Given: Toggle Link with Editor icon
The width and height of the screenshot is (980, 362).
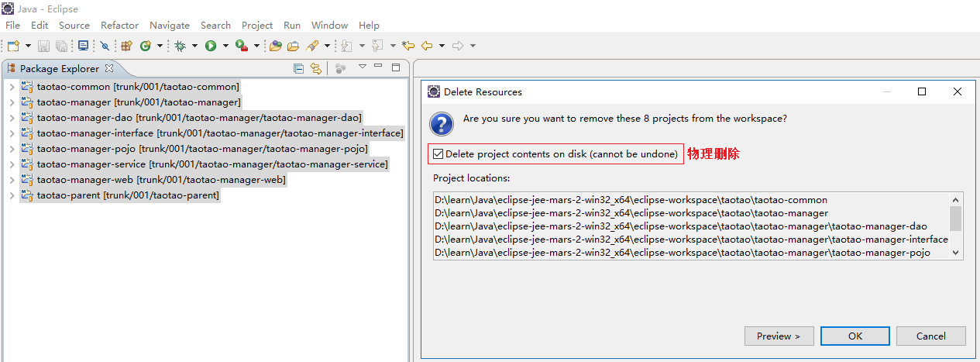Looking at the screenshot, I should (315, 68).
